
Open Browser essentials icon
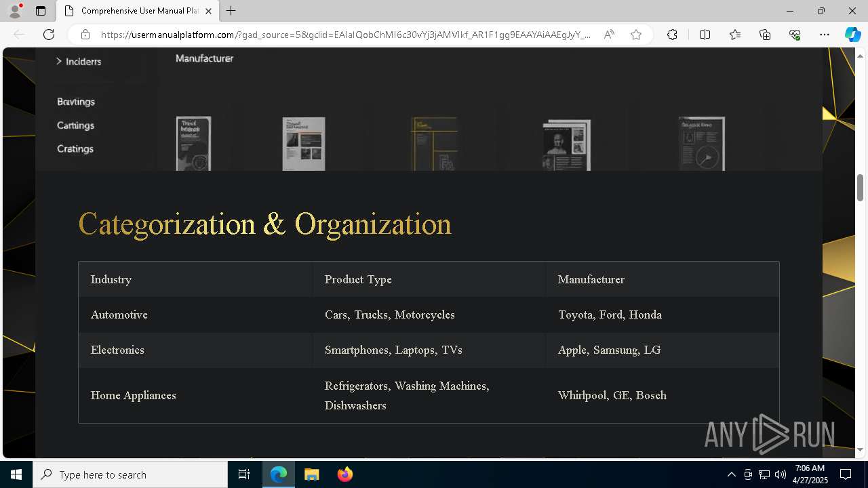(x=795, y=35)
